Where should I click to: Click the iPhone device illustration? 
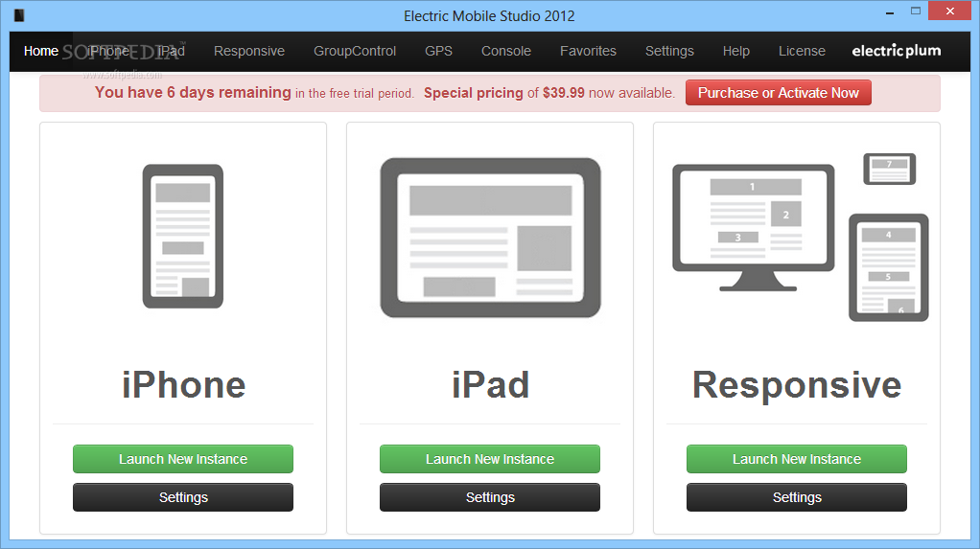point(182,236)
